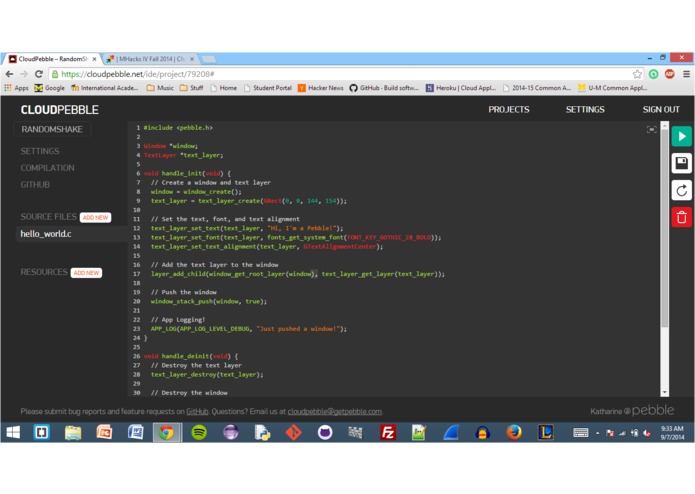Open Firefox from the taskbar

pos(514,432)
